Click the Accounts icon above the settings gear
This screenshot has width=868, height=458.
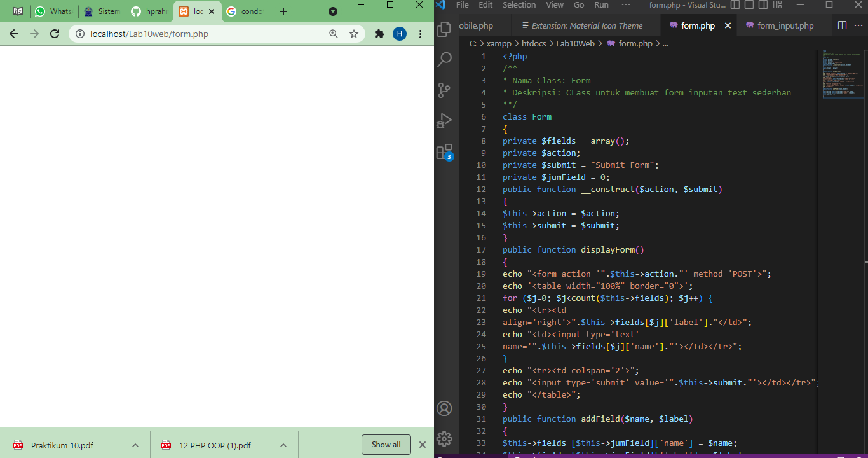(445, 409)
